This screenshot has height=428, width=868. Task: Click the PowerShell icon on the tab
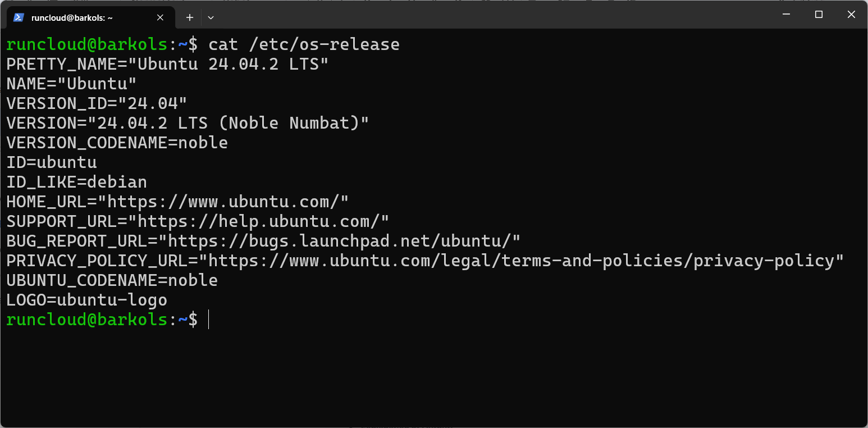click(19, 17)
